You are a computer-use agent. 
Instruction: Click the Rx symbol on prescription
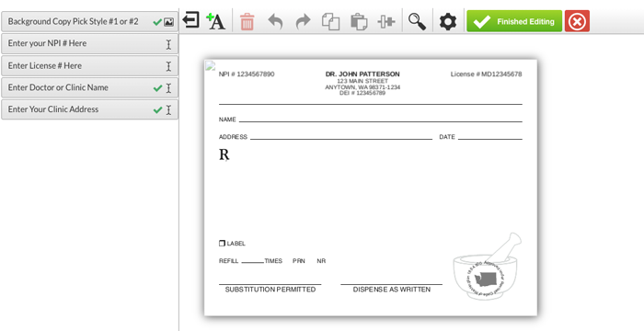pos(224,154)
